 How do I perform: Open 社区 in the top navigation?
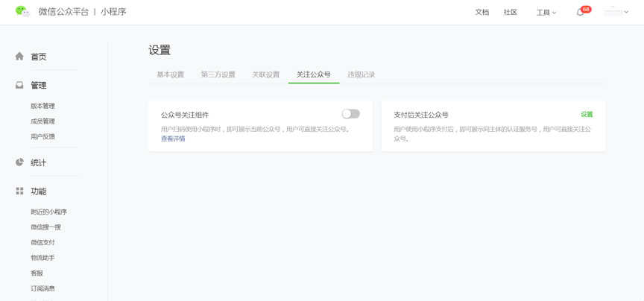coord(510,13)
